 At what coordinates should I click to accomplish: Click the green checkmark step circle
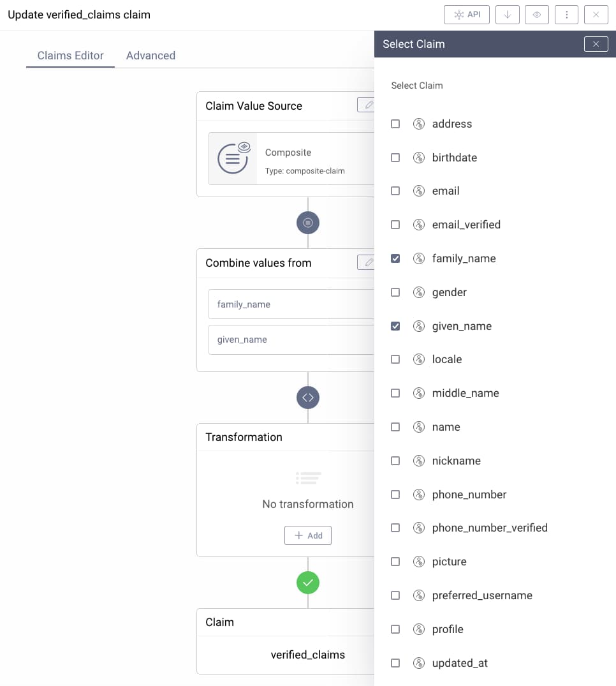(308, 583)
